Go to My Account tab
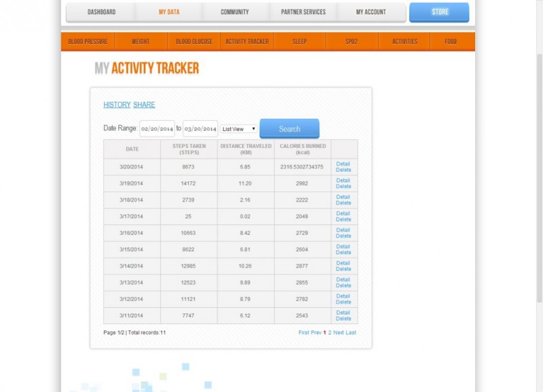Image resolution: width=543 pixels, height=392 pixels. click(371, 12)
